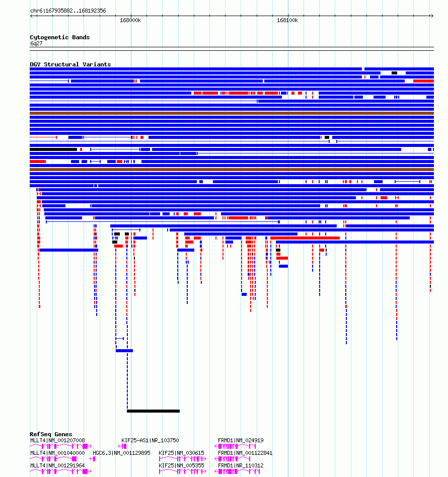Viewport: 448px width, 477px height.
Task: Select the FRMD1 NR_110312 transcript glyph
Action: pyautogui.click(x=237, y=471)
